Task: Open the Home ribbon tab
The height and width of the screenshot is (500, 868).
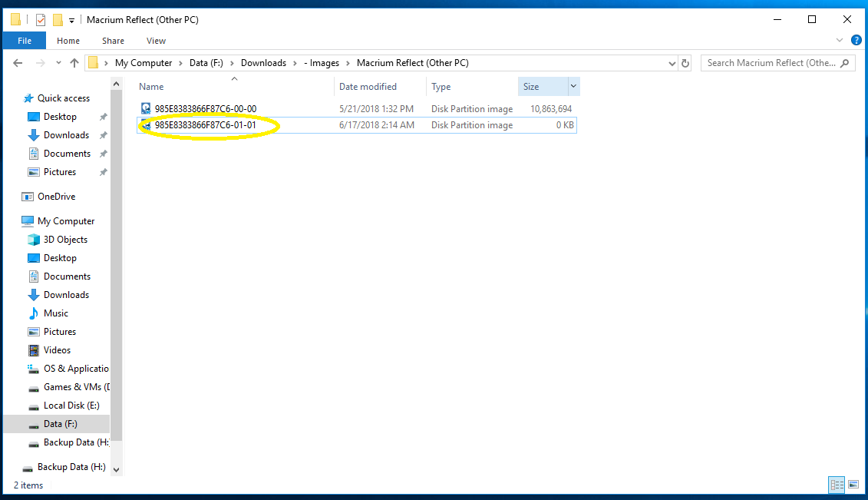Action: (x=68, y=41)
